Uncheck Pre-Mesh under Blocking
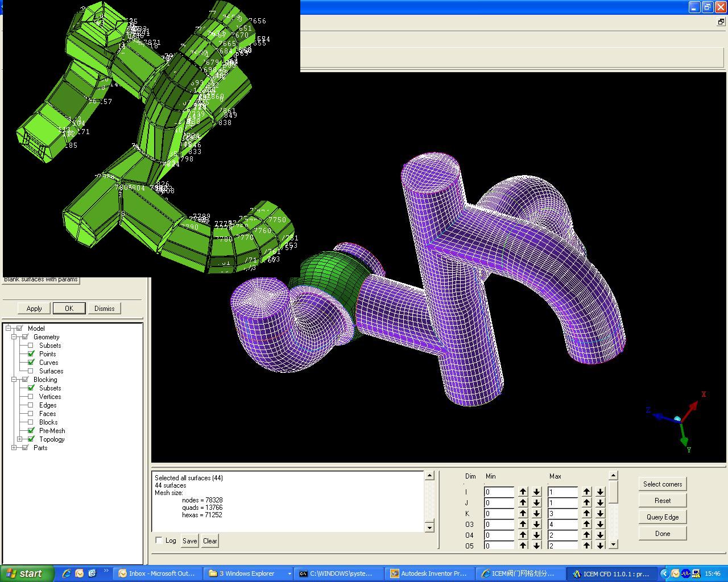The height and width of the screenshot is (582, 728). pyautogui.click(x=31, y=431)
